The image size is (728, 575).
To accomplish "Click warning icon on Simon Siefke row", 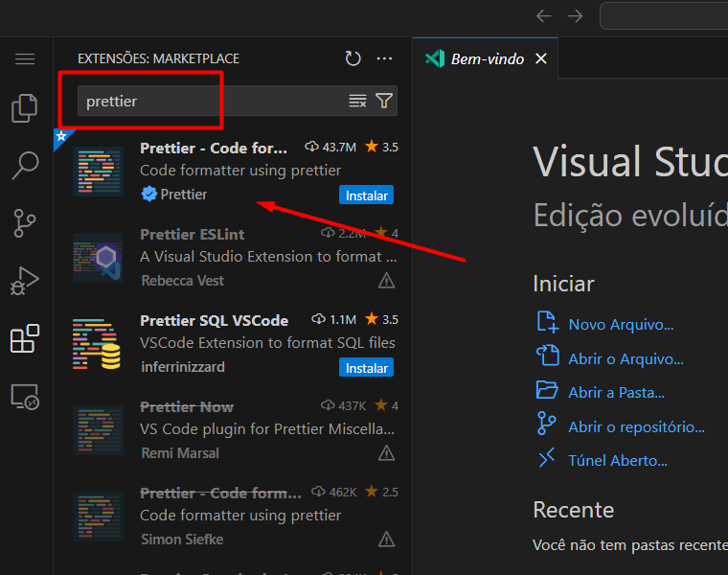I will 386,540.
